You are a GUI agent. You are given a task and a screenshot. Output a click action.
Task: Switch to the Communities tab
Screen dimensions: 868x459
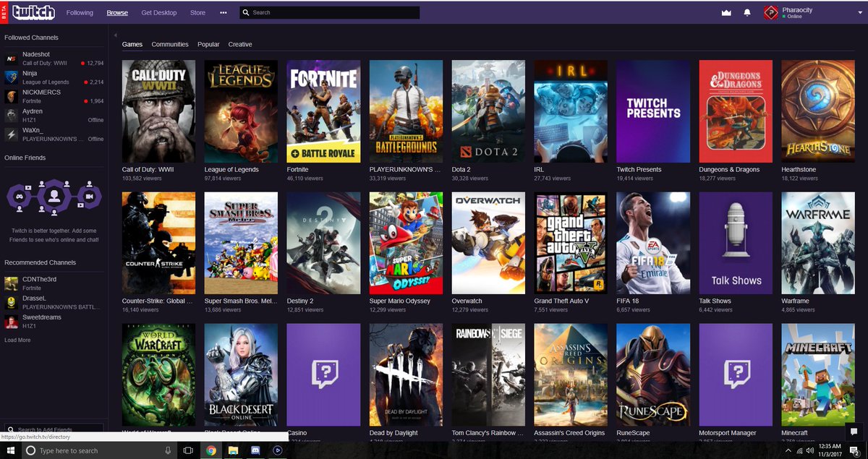[170, 44]
